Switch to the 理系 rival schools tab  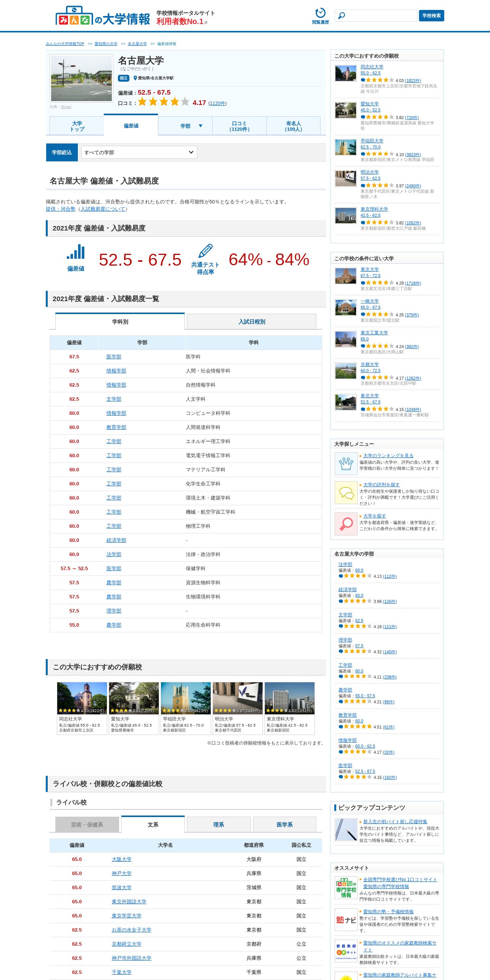coord(219,825)
